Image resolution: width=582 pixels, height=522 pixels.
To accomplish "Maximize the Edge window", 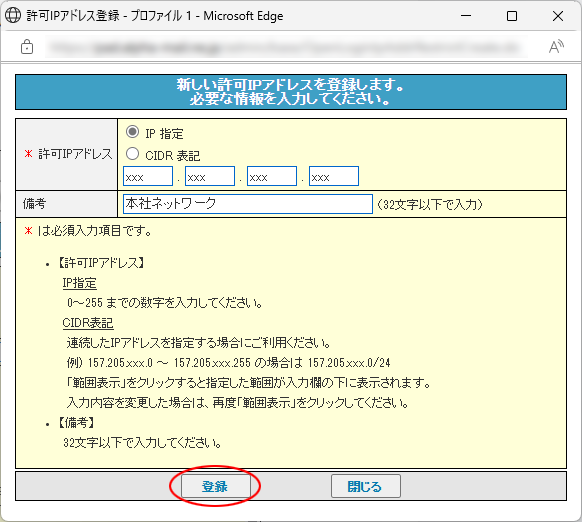I will (x=512, y=16).
